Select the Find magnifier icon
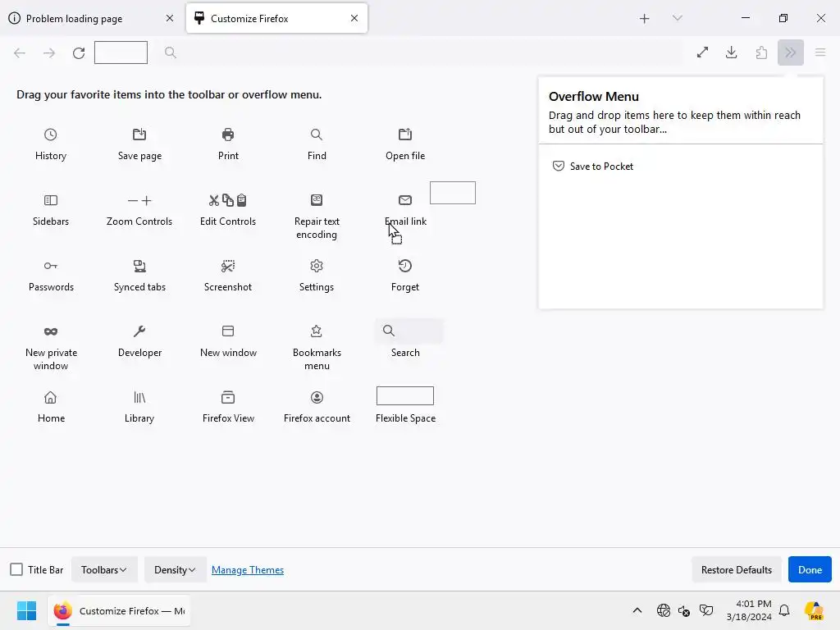Image resolution: width=840 pixels, height=630 pixels. (x=317, y=135)
